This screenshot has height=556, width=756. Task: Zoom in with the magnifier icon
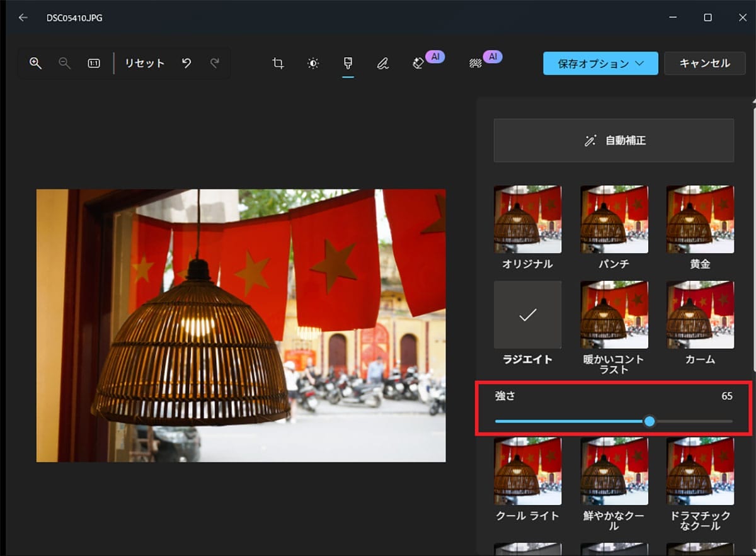(35, 63)
